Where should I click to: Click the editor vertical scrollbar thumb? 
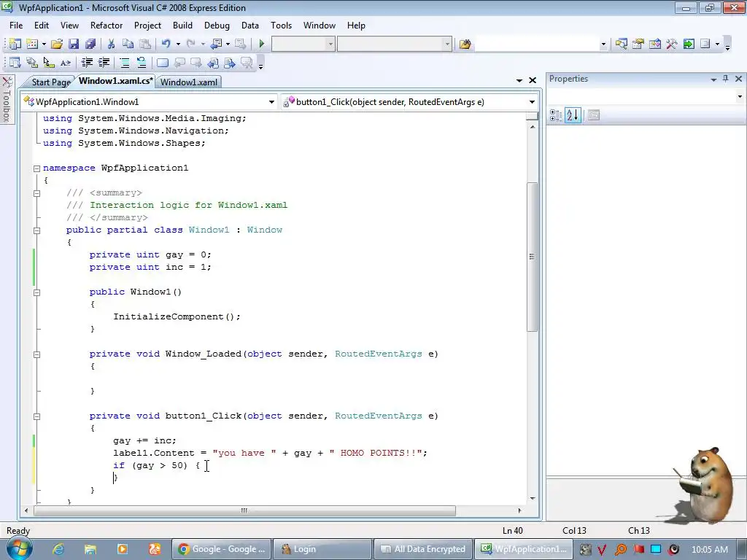click(x=532, y=257)
